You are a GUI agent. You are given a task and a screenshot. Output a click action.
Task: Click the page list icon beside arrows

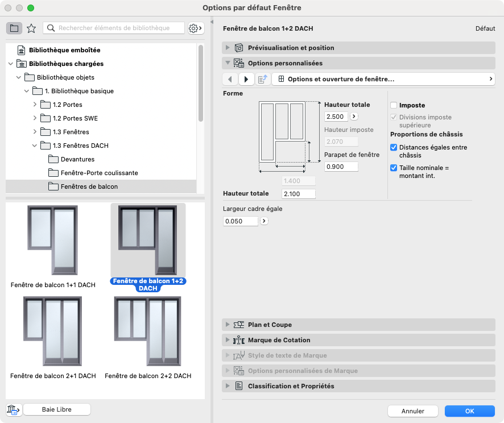pos(263,79)
